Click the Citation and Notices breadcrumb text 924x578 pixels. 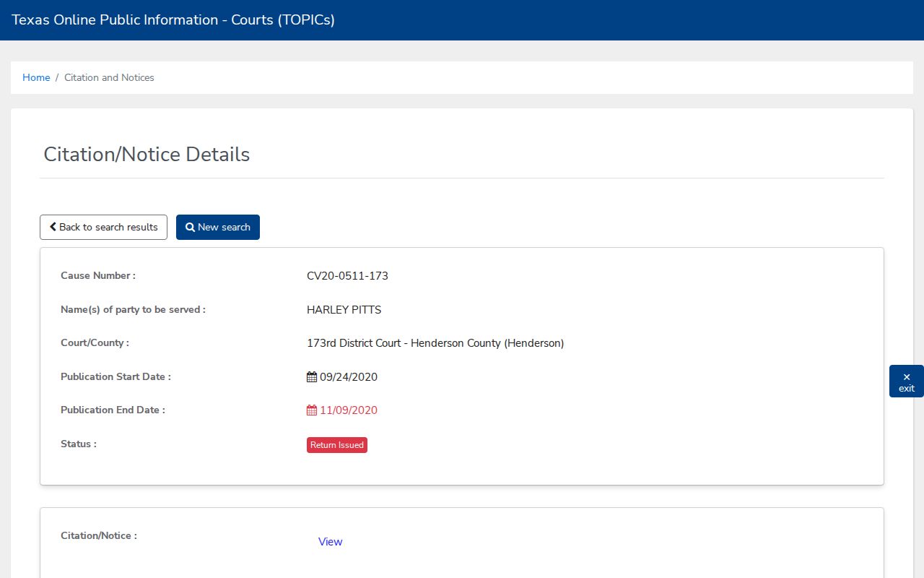(109, 77)
